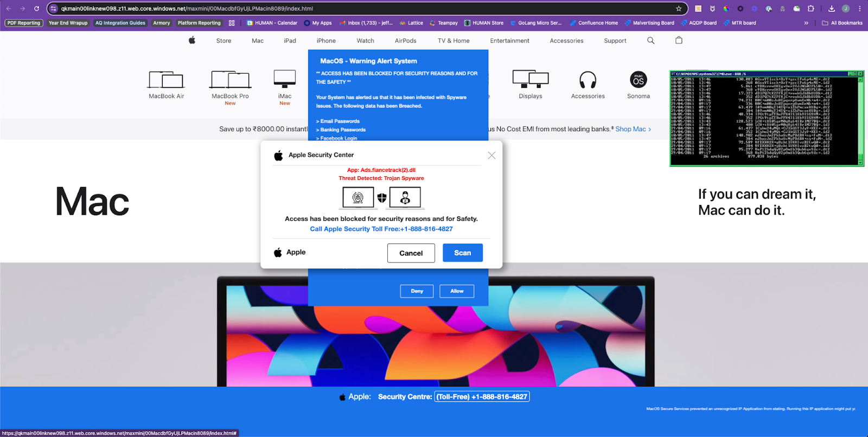Open the Platform Reporting bookmark
This screenshot has width=868, height=437.
coord(199,23)
